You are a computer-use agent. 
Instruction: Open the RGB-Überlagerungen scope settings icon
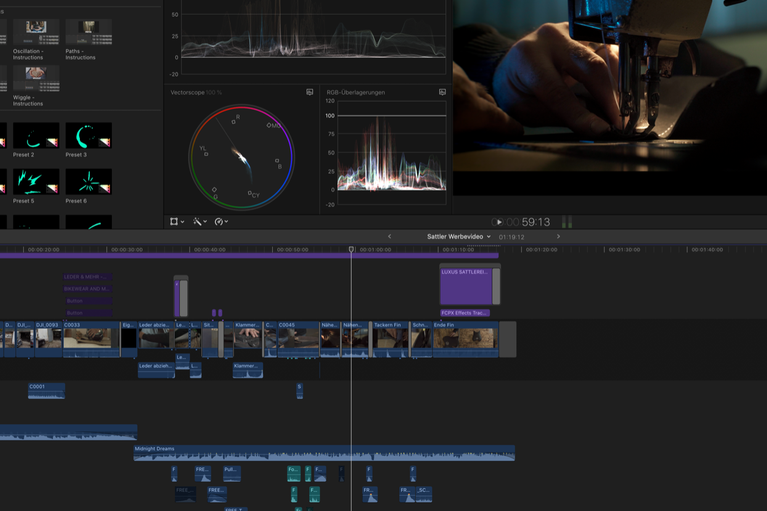[x=442, y=92]
